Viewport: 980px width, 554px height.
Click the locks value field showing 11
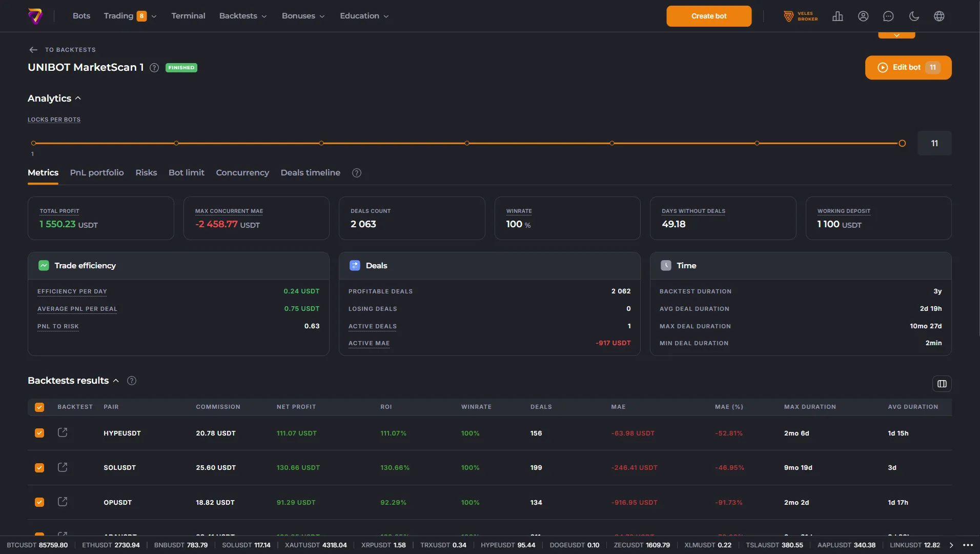934,144
